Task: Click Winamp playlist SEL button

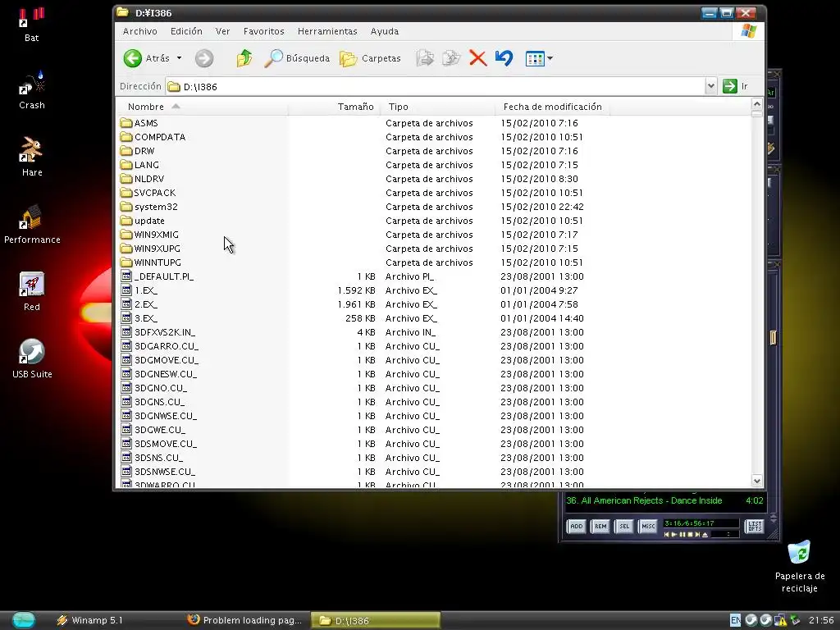Action: tap(624, 526)
